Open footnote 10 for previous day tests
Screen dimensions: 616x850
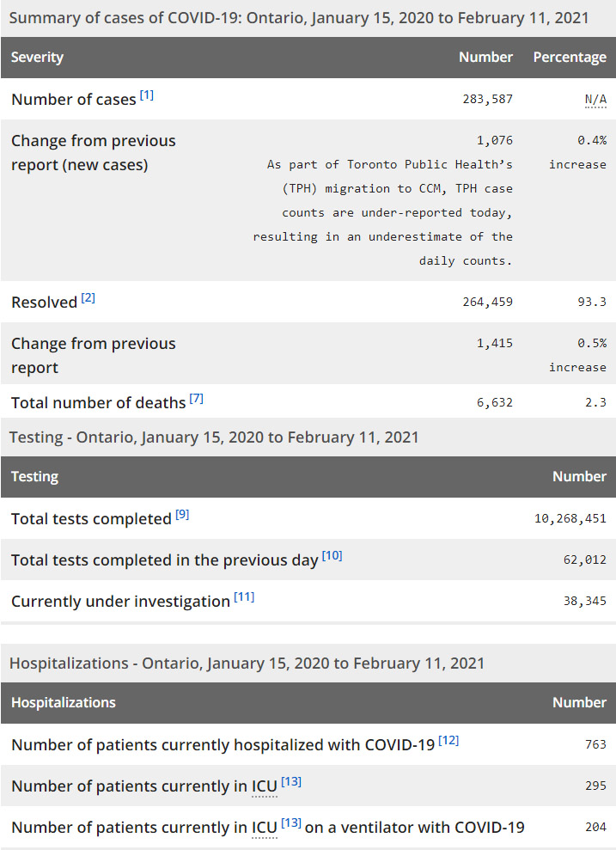point(332,556)
